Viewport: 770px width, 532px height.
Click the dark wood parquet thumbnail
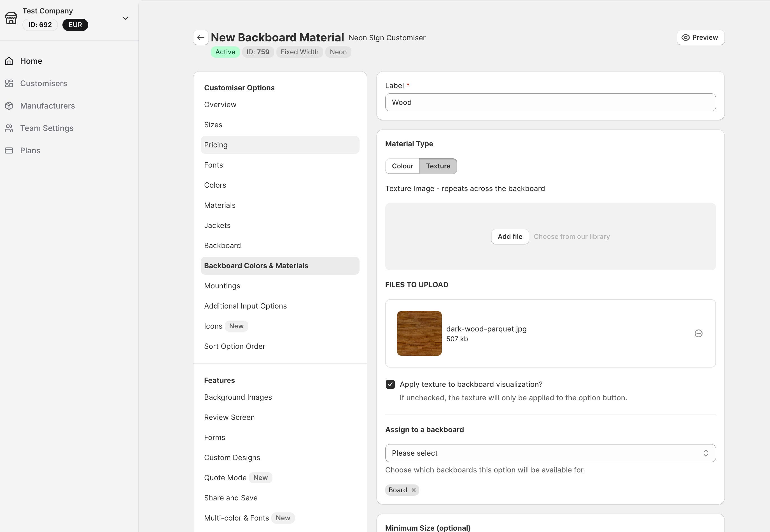(419, 333)
